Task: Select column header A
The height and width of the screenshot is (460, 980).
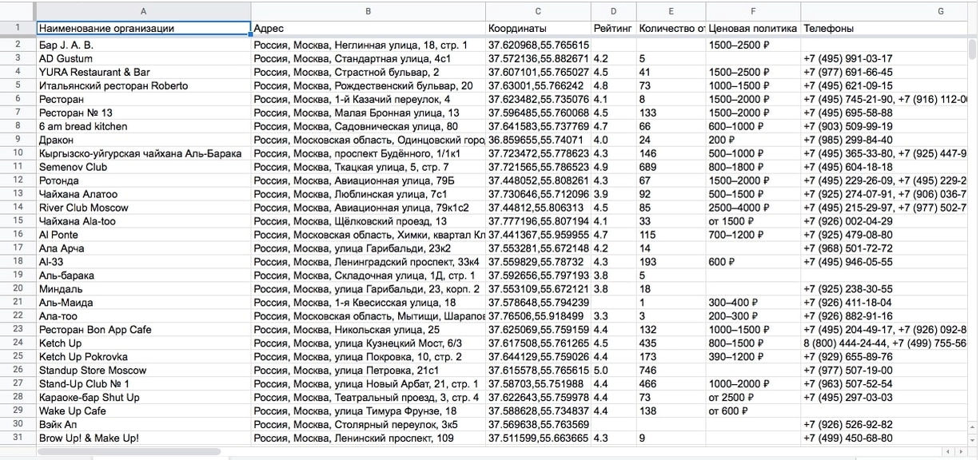Action: pos(142,11)
